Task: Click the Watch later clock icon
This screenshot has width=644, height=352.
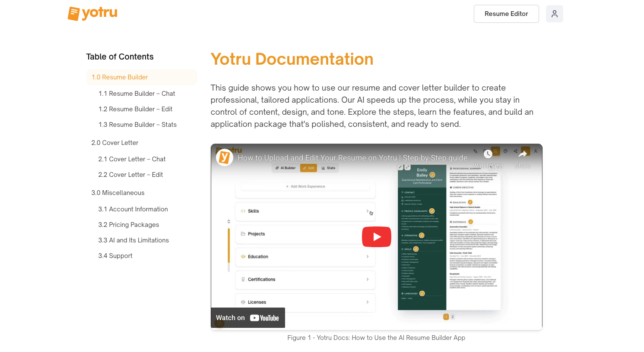Action: point(488,154)
